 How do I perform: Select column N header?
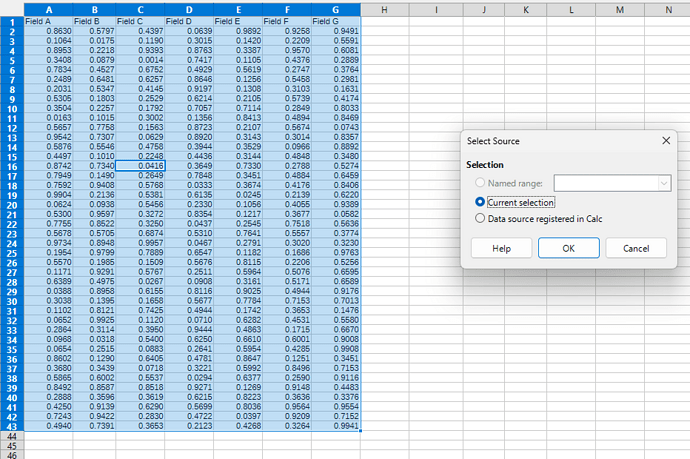[667, 10]
